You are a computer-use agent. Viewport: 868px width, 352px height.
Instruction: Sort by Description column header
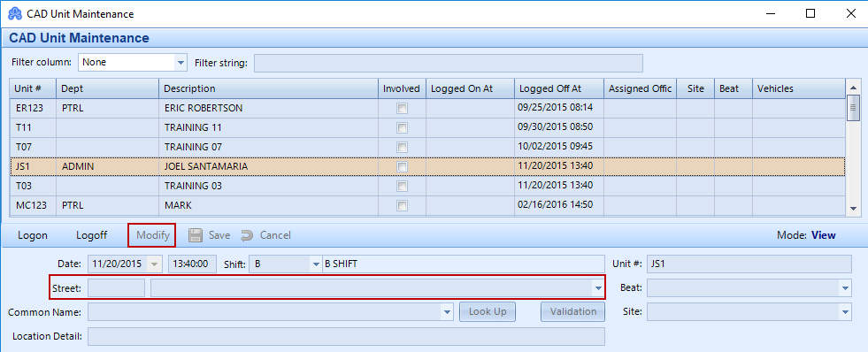pos(268,88)
